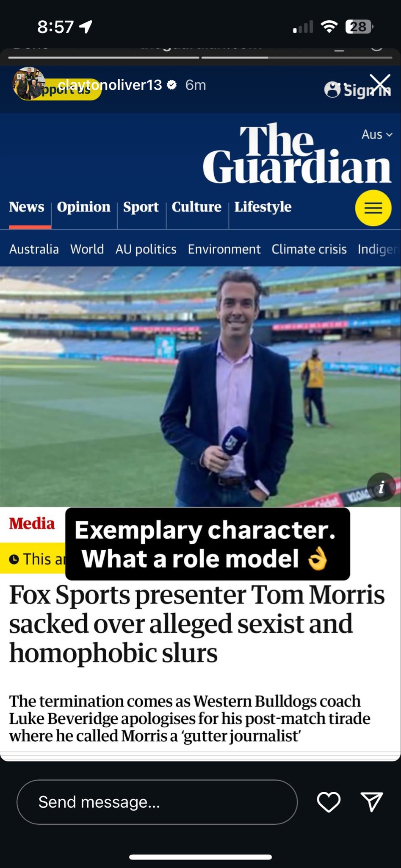Open the AU politics subsection link
This screenshot has width=401, height=868.
146,249
